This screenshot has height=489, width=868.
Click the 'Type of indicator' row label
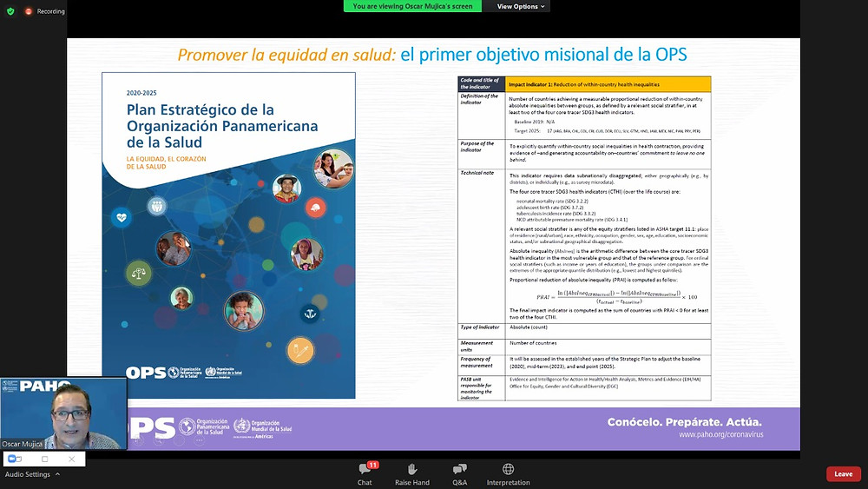pyautogui.click(x=479, y=327)
